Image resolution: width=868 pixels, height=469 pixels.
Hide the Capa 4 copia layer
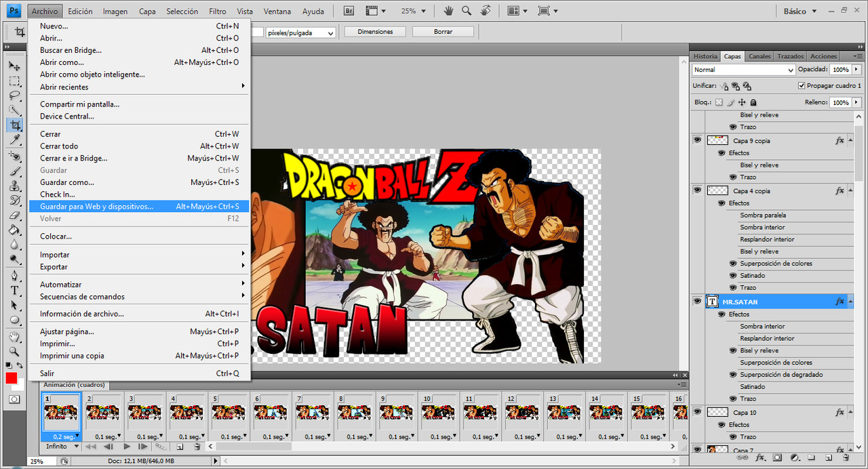697,190
